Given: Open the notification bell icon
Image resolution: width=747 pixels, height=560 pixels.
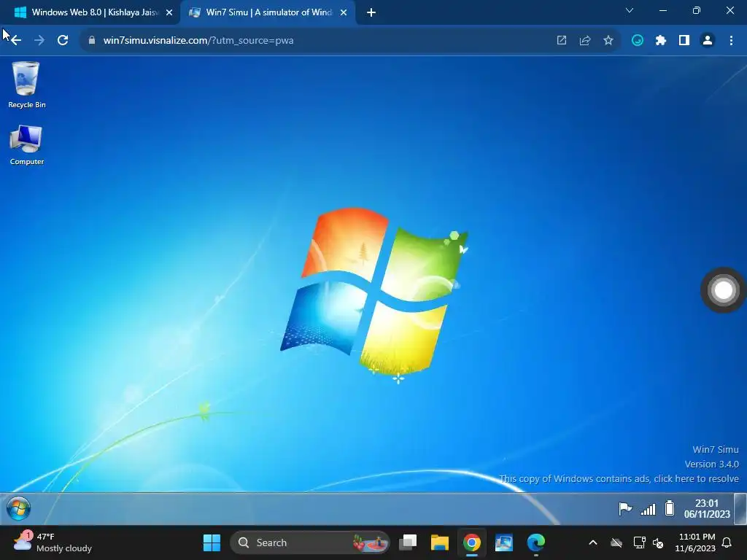Looking at the screenshot, I should click(x=727, y=542).
